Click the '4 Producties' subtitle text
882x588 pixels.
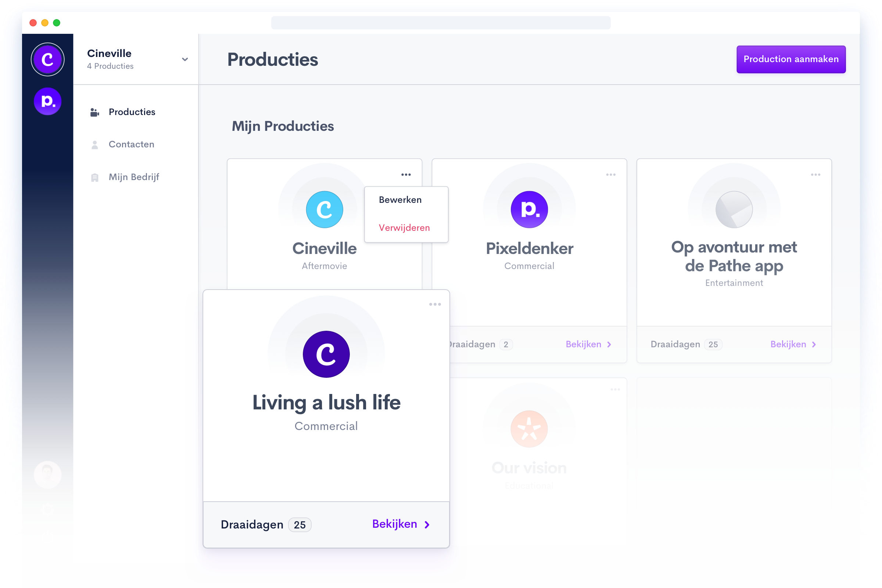pos(110,66)
